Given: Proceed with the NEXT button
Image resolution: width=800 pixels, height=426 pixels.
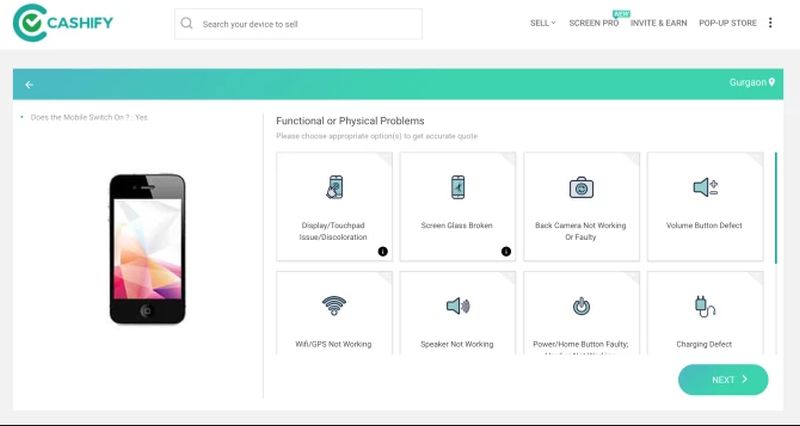Looking at the screenshot, I should [x=723, y=380].
